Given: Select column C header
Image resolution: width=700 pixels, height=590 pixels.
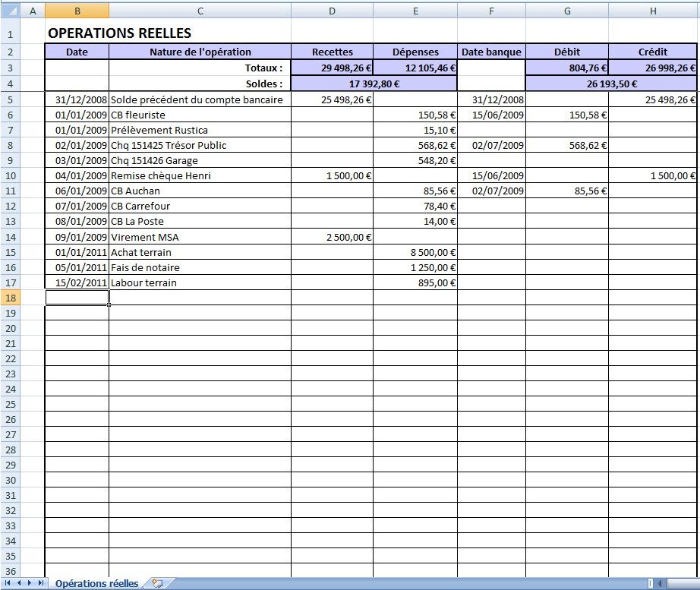Looking at the screenshot, I should click(x=200, y=11).
